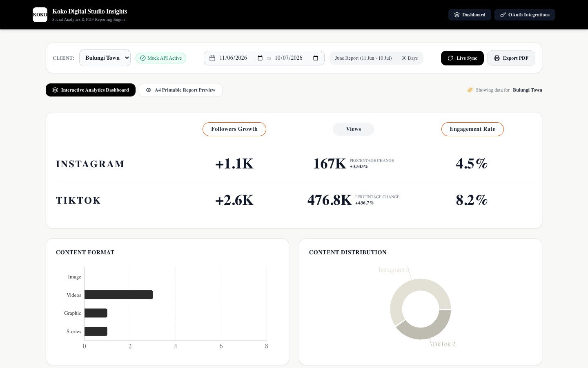Click the CONTENT FORMAT card heading

click(85, 253)
